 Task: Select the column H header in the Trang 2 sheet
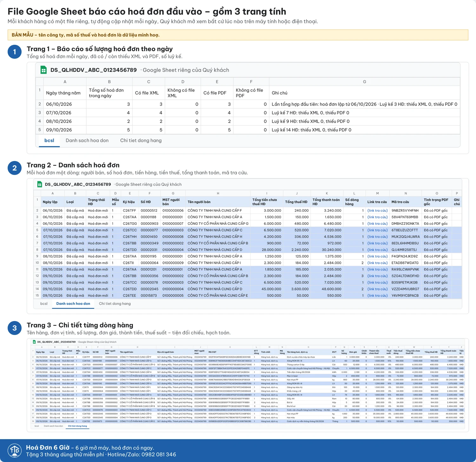click(218, 193)
